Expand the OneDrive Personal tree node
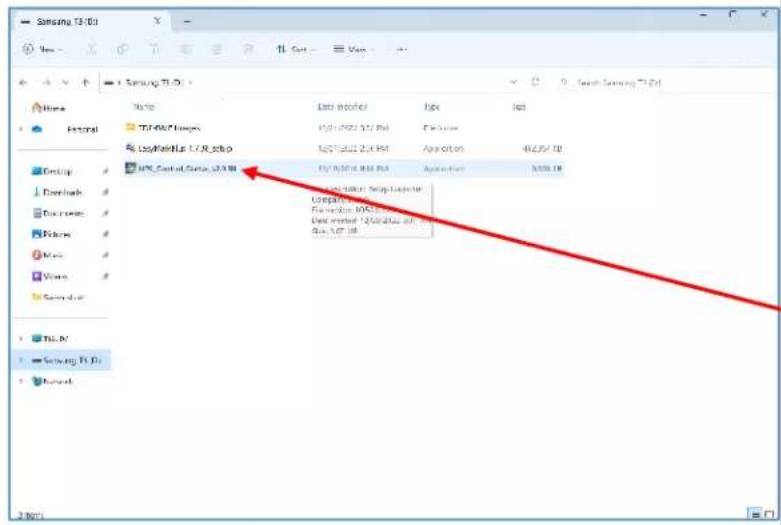This screenshot has height=525, width=781. click(21, 130)
